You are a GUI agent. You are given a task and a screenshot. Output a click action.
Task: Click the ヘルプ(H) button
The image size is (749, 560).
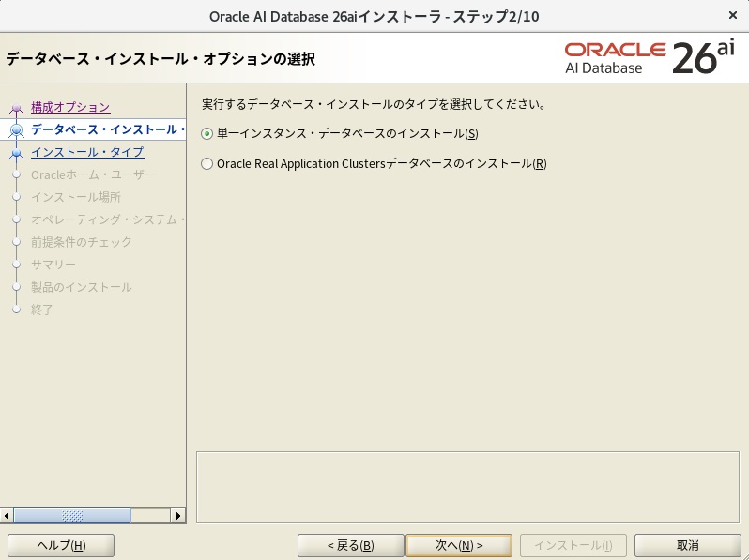pos(61,545)
